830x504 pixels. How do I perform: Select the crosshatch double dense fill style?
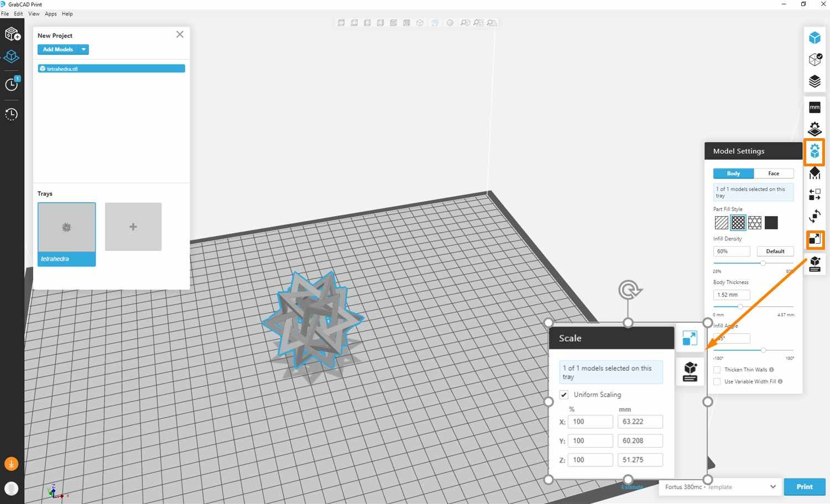[738, 223]
